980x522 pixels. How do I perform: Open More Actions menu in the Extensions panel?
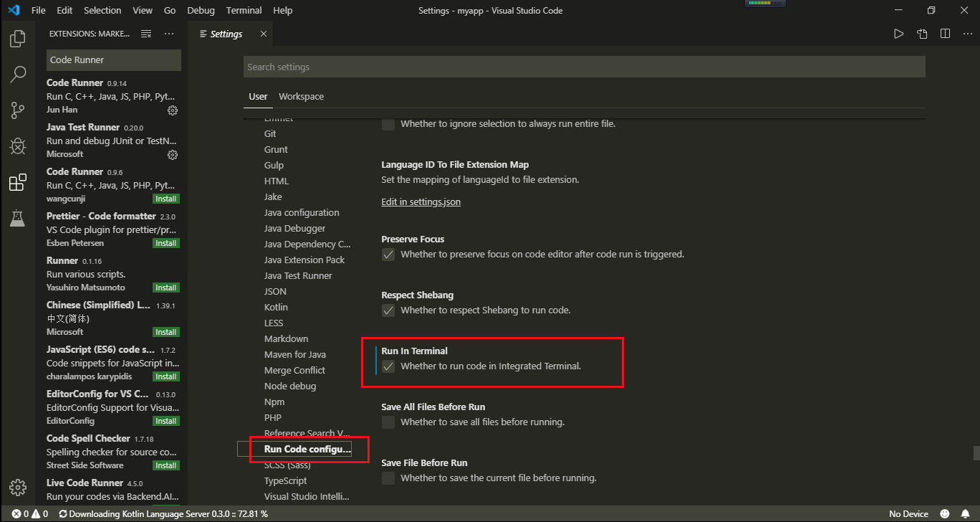click(x=168, y=32)
